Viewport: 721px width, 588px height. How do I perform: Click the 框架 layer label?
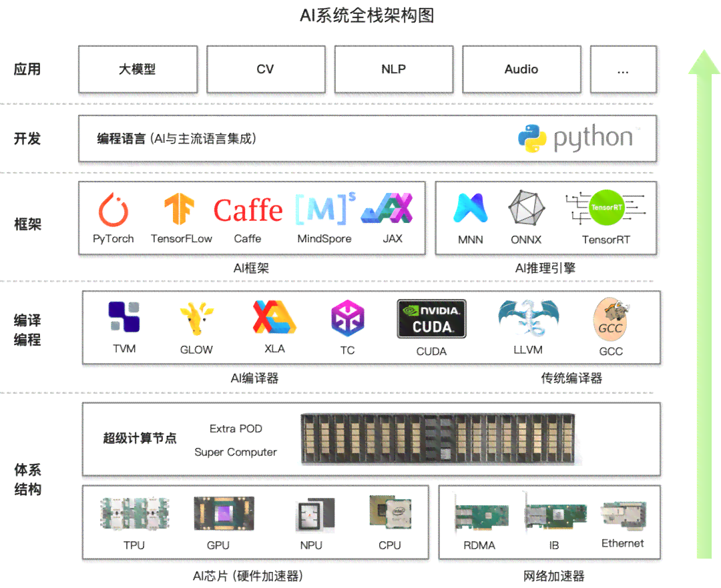(27, 224)
